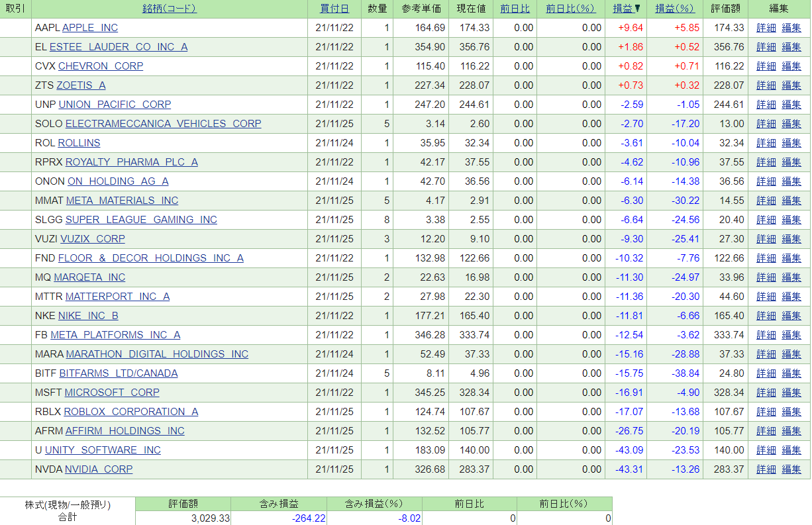This screenshot has height=525, width=812.
Task: Click 詳細 in the MMAT row
Action: tap(766, 201)
